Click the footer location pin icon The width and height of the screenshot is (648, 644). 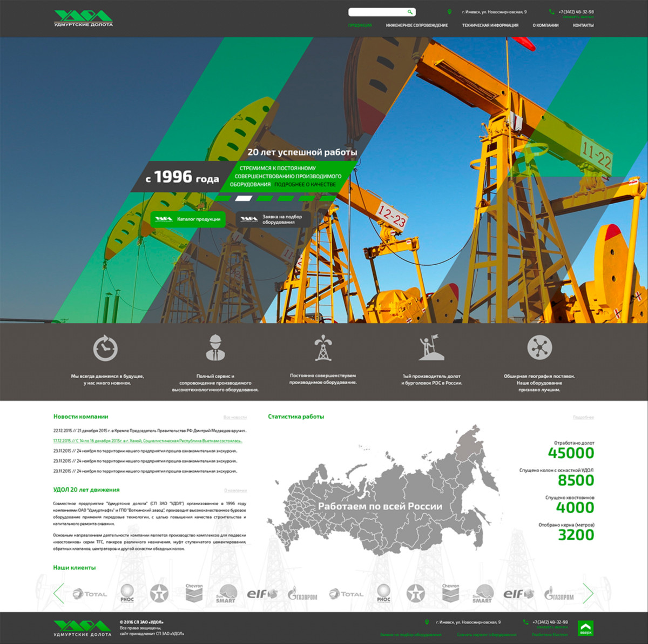coord(427,622)
